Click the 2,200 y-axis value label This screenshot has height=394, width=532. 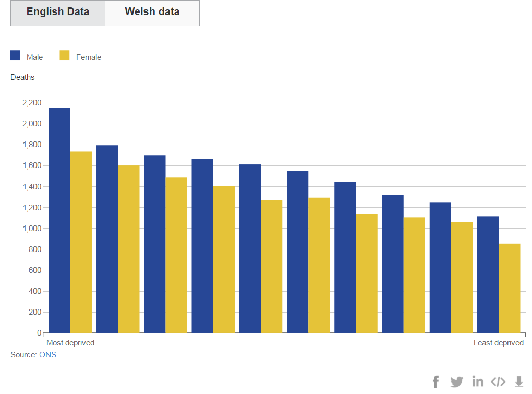tap(32, 103)
